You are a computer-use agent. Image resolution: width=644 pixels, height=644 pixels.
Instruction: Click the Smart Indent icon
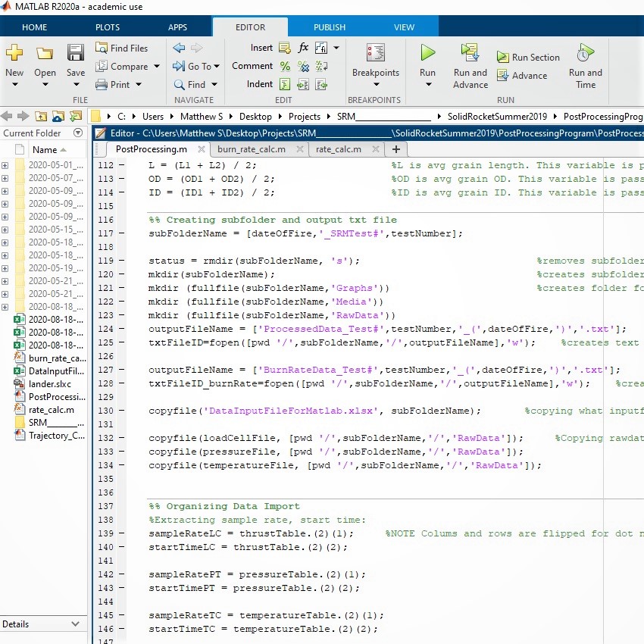click(x=285, y=84)
